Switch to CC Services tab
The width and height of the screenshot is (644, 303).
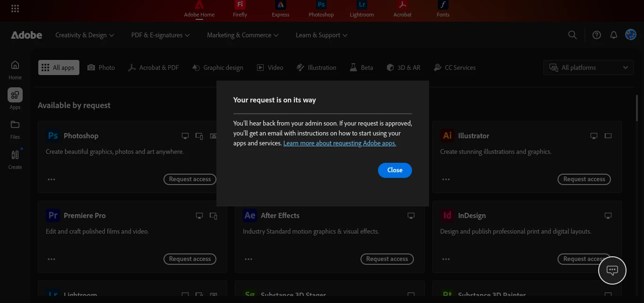(455, 67)
